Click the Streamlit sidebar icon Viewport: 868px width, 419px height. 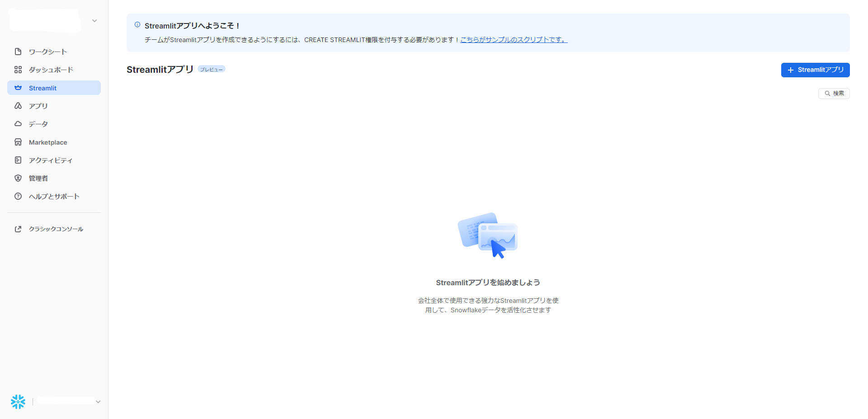pyautogui.click(x=18, y=88)
